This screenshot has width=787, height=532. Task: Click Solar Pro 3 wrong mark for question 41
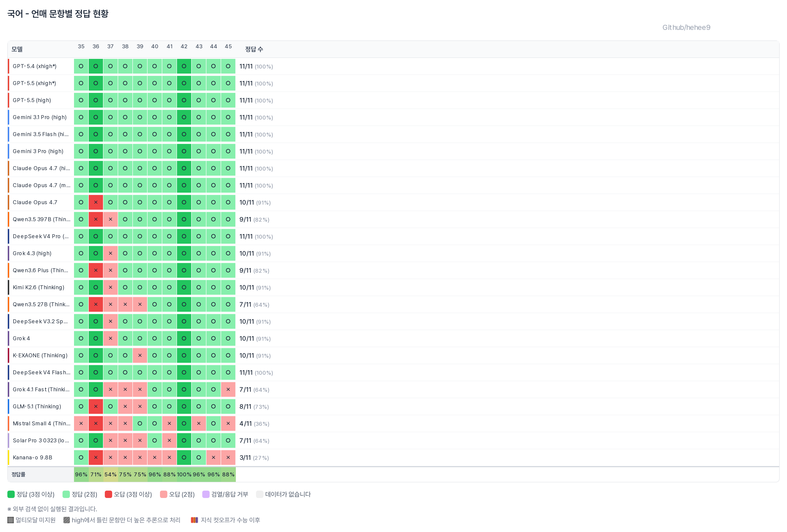(169, 440)
